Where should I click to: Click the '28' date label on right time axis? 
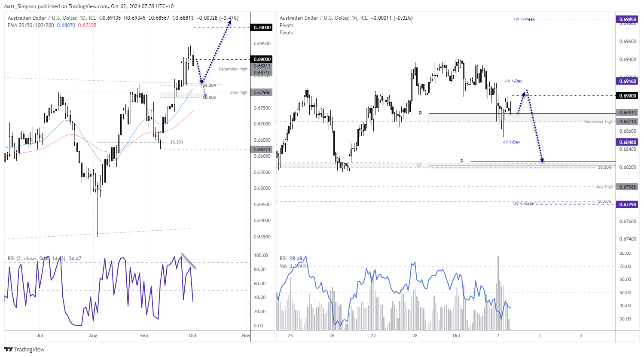click(x=415, y=336)
